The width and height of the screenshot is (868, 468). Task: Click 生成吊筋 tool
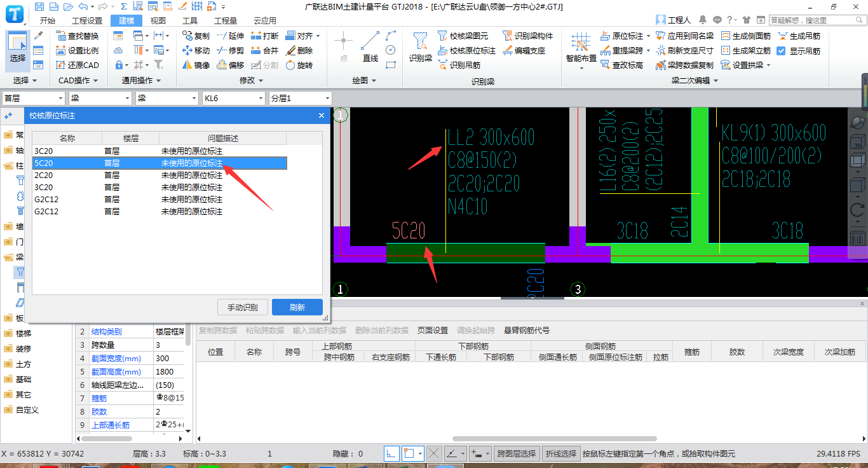tap(799, 36)
